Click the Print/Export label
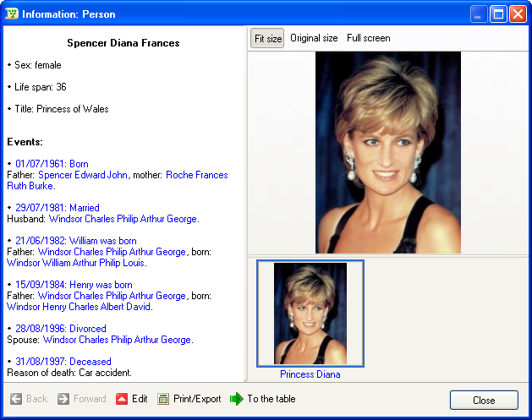The width and height of the screenshot is (532, 420). point(197,399)
